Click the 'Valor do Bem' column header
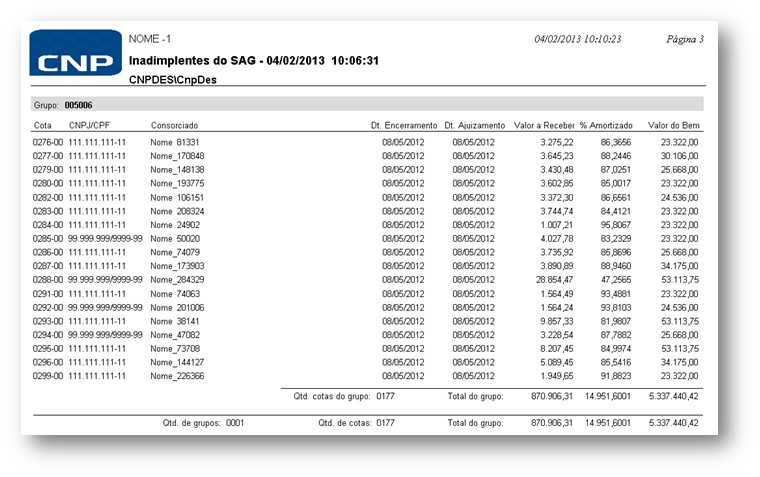The height and width of the screenshot is (477, 760). (x=674, y=126)
